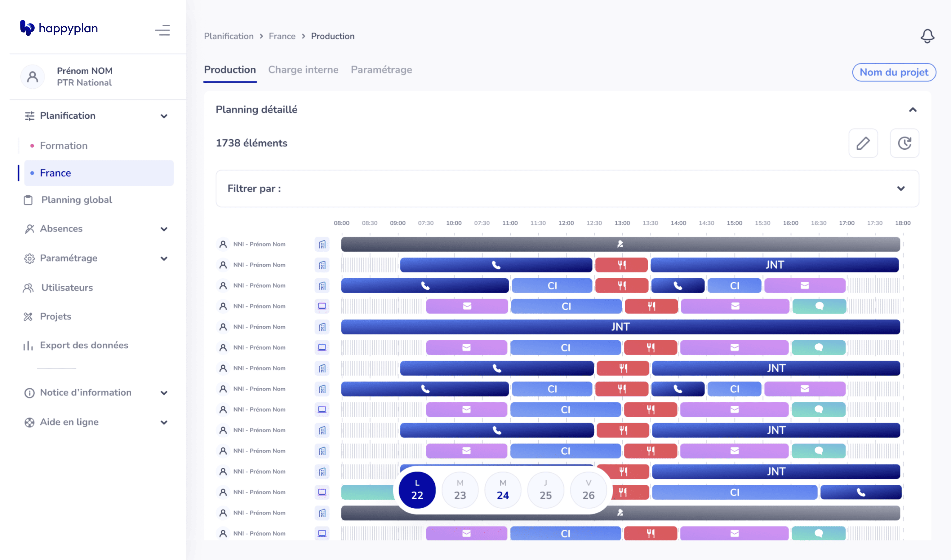Collapse the Planning détaillé section
Image resolution: width=951 pixels, height=560 pixels.
point(912,110)
